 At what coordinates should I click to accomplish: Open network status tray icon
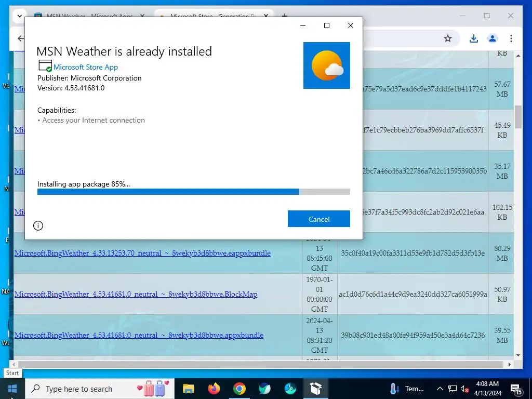[x=453, y=389]
